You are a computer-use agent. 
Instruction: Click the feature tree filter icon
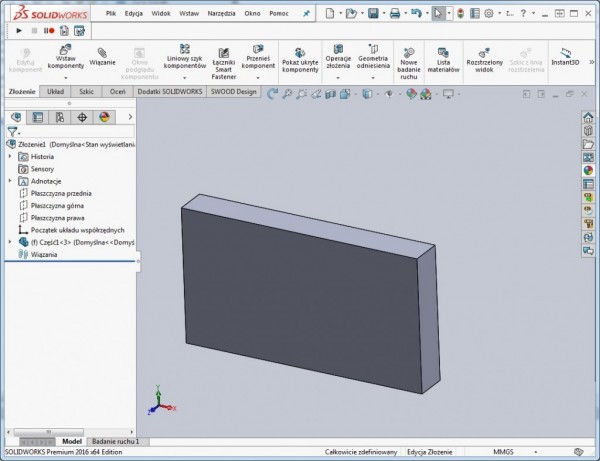(12, 132)
